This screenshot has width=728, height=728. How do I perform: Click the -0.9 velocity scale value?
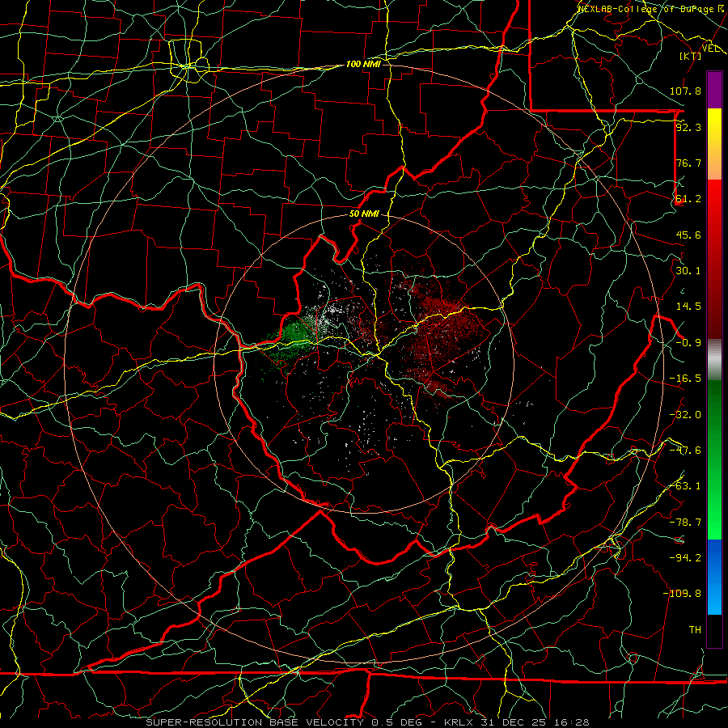click(688, 343)
